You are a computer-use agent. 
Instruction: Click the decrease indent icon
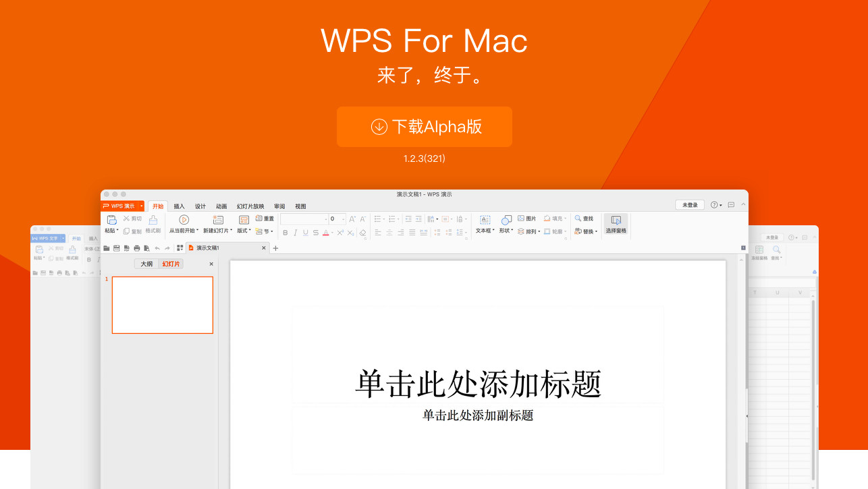(x=408, y=219)
